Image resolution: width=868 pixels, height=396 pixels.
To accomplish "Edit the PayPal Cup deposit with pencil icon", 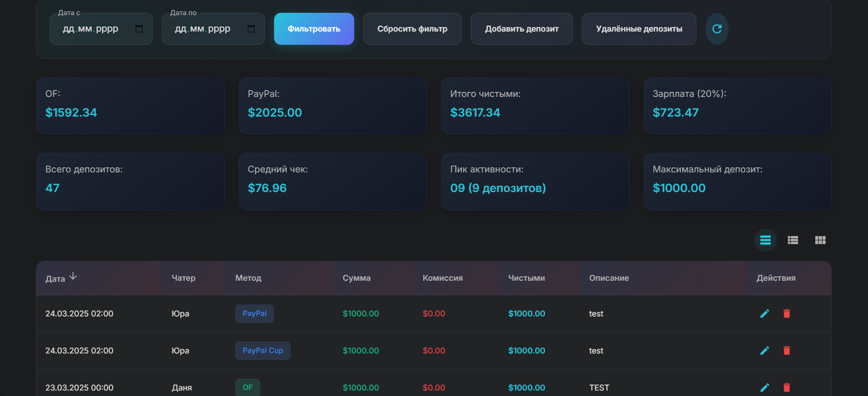I will click(x=765, y=351).
